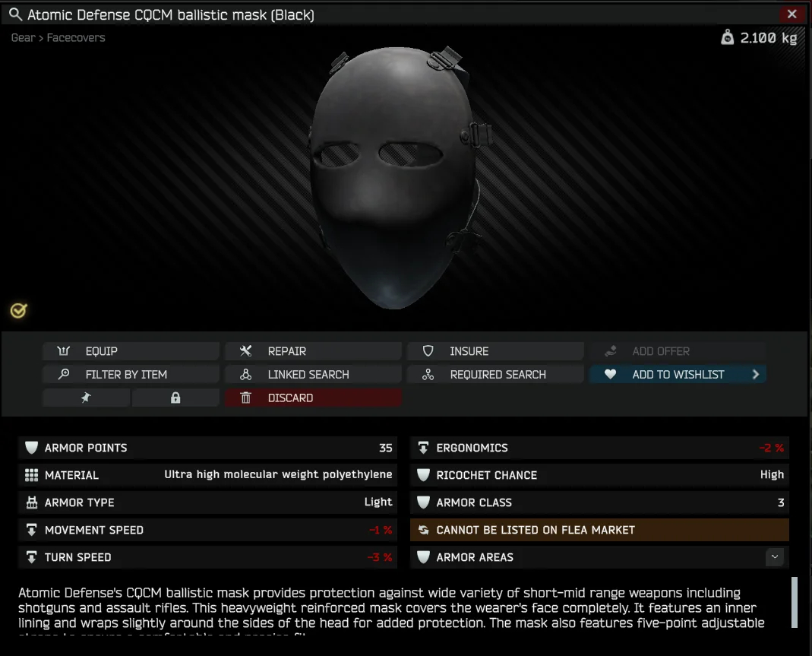Click the magnifier search icon in title bar
The image size is (812, 656).
tap(14, 14)
